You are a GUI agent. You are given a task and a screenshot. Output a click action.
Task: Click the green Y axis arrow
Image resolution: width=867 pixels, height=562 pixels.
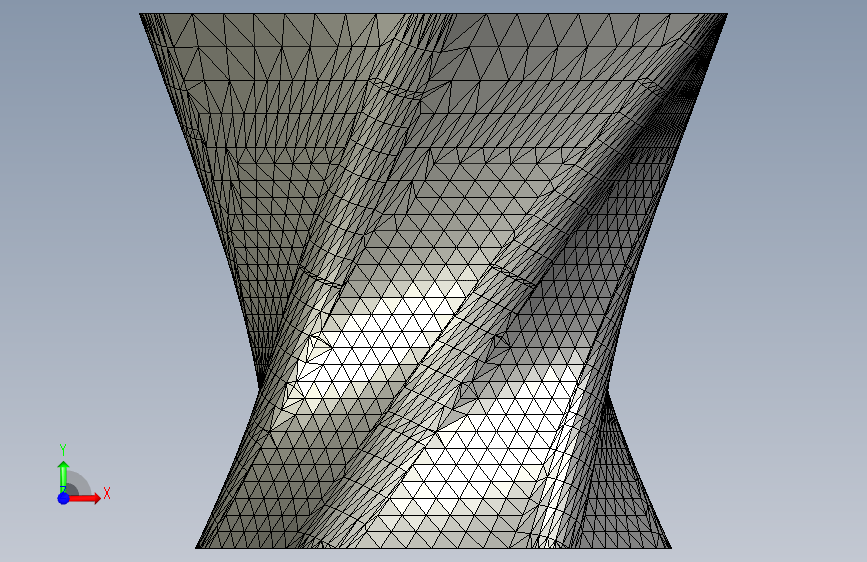63,475
